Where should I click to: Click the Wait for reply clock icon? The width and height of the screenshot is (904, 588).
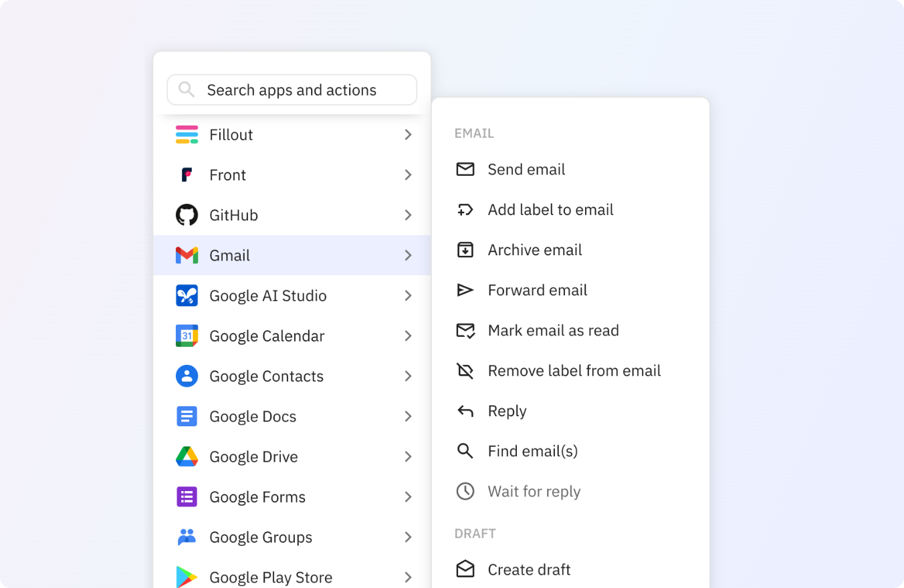pos(465,491)
